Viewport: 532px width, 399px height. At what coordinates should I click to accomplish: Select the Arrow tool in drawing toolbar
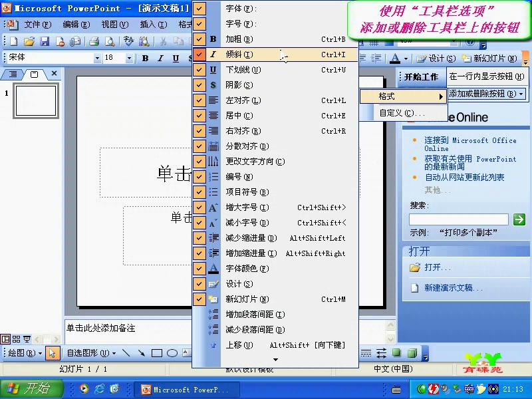[141, 353]
